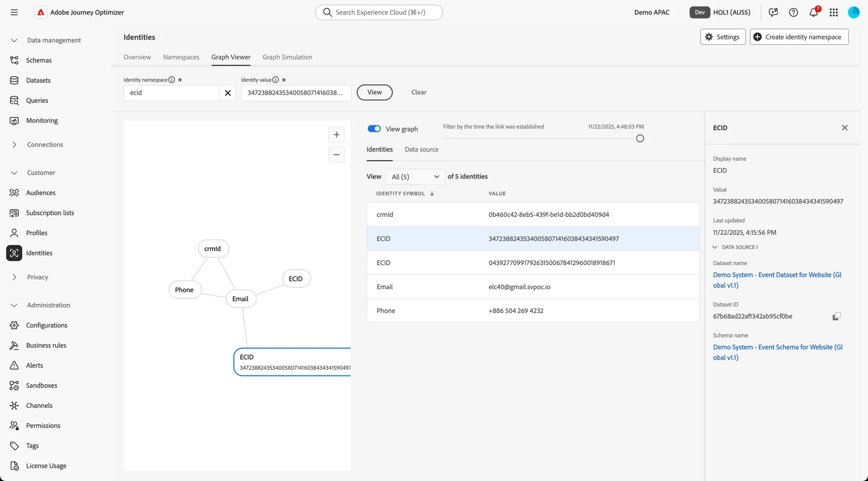Zoom in the identity graph
868x481 pixels.
(x=337, y=135)
